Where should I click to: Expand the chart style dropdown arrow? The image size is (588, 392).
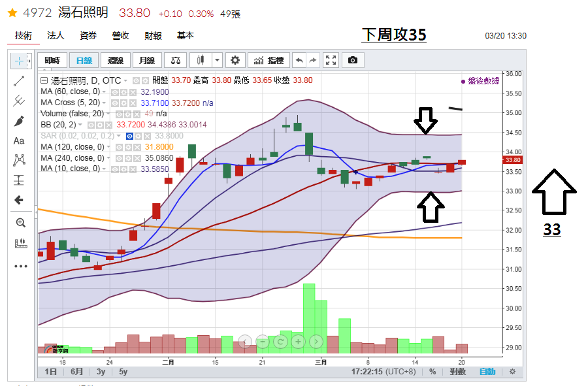pos(217,60)
